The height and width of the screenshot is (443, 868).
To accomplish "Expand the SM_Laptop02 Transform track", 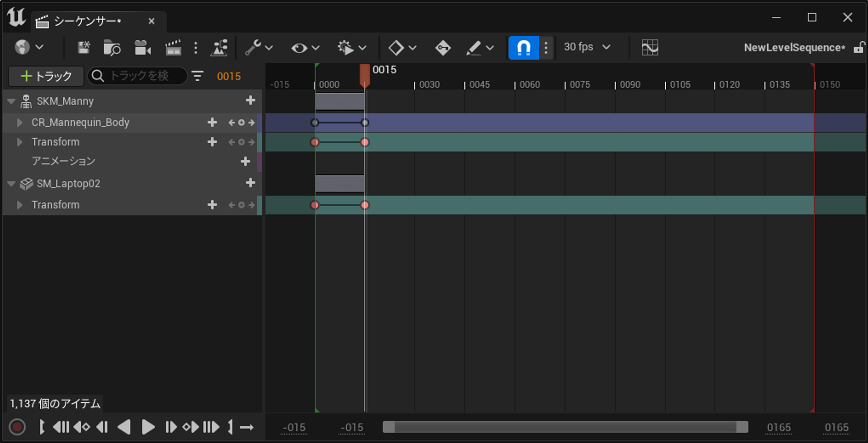I will tap(20, 205).
